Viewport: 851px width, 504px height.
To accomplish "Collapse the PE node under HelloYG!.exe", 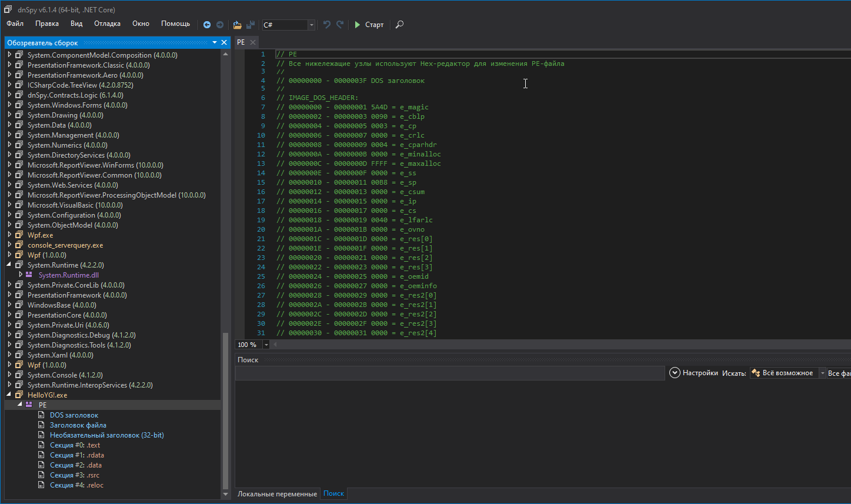I will coord(21,405).
